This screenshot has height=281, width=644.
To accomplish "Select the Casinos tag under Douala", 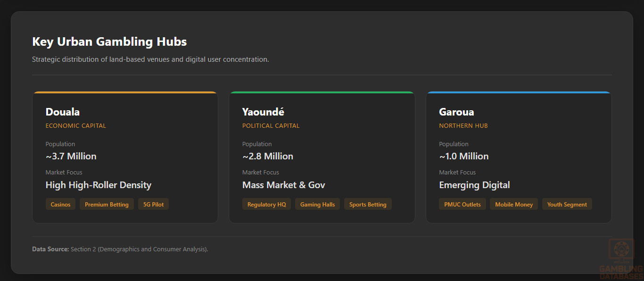I will pyautogui.click(x=60, y=204).
